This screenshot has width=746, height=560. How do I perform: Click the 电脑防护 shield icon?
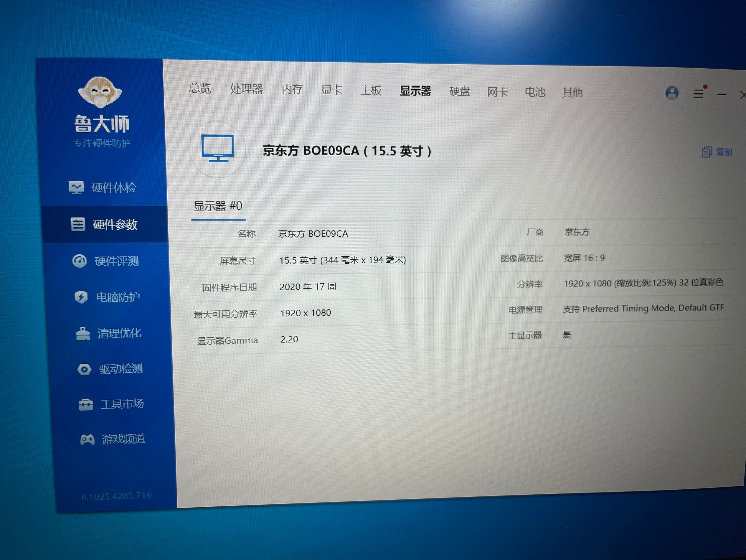(81, 297)
